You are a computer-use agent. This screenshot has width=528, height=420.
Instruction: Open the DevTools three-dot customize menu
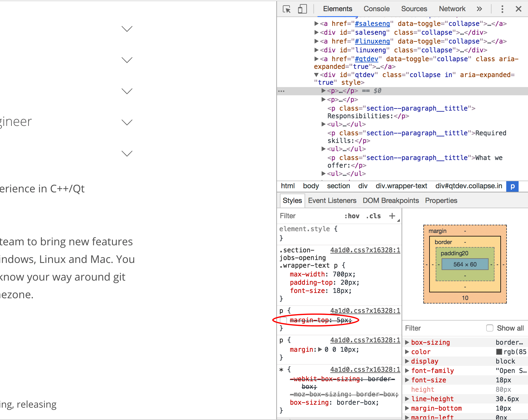[502, 9]
